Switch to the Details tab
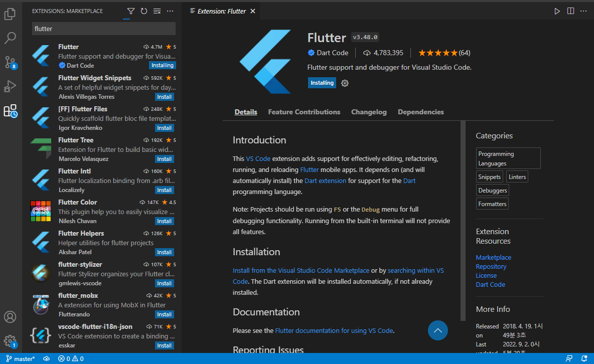 246,112
